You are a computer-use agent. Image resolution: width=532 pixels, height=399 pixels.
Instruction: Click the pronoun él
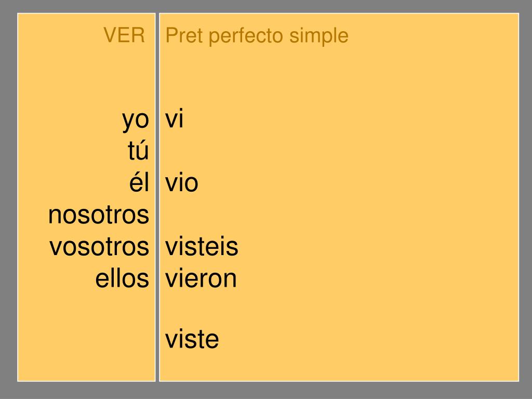[139, 182]
